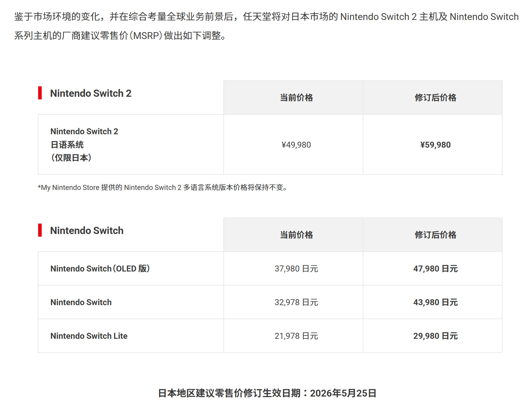Click the My Nintendo Store footnote text
The width and height of the screenshot is (532, 415).
[x=162, y=188]
